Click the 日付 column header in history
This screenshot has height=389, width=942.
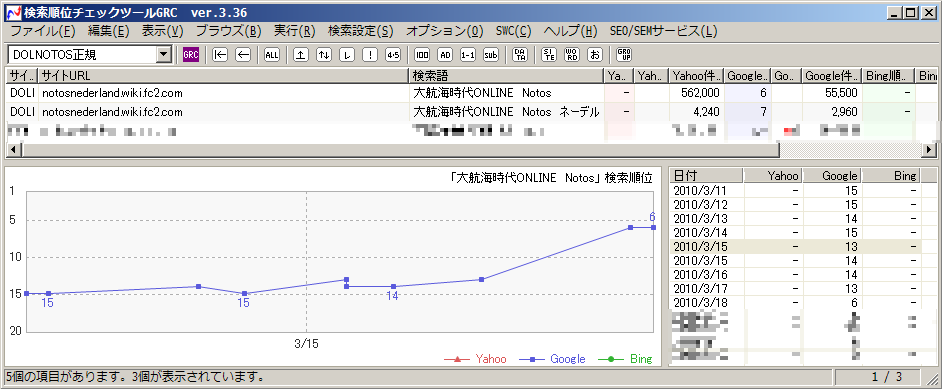(706, 175)
